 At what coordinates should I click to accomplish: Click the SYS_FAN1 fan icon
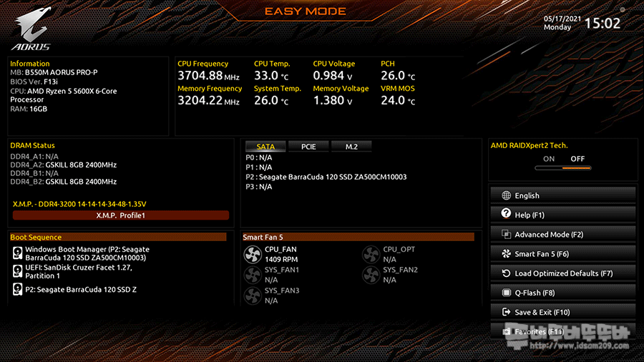pos(253,275)
